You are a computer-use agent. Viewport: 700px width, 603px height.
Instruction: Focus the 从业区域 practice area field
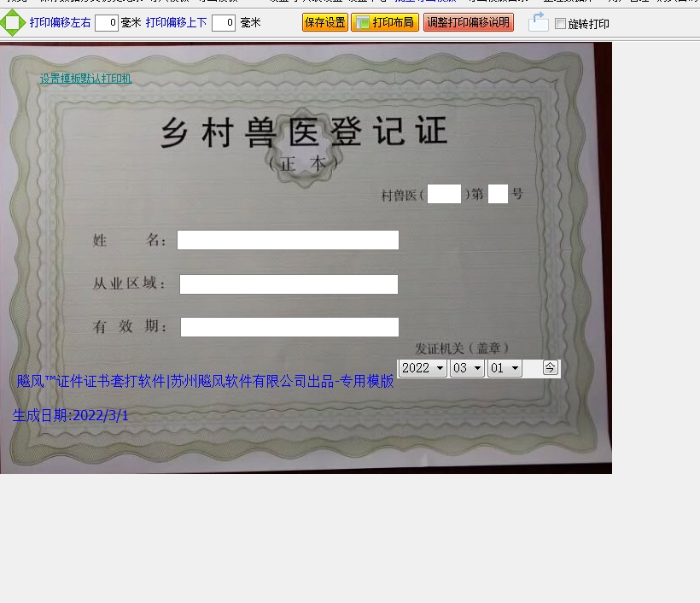[x=289, y=284]
